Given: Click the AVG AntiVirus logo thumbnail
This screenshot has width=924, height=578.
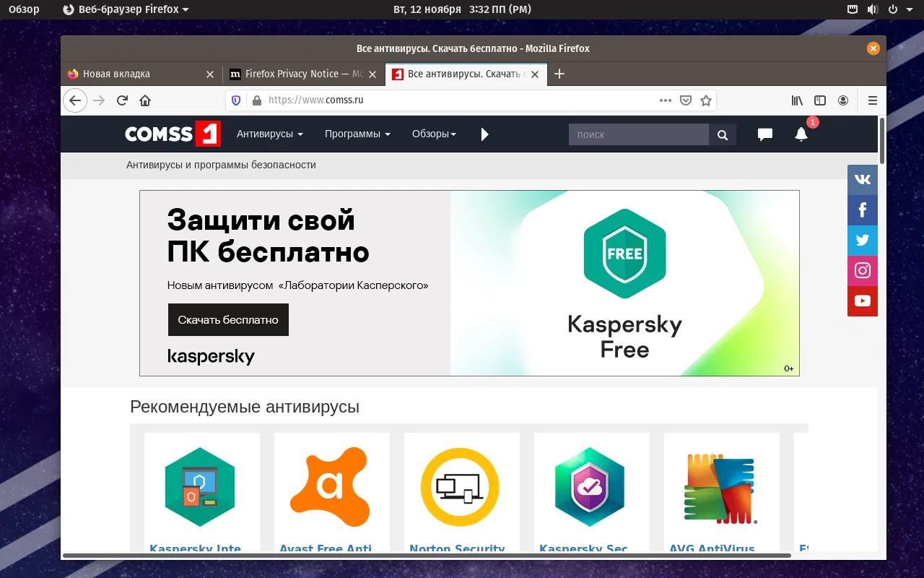Looking at the screenshot, I should 720,488.
